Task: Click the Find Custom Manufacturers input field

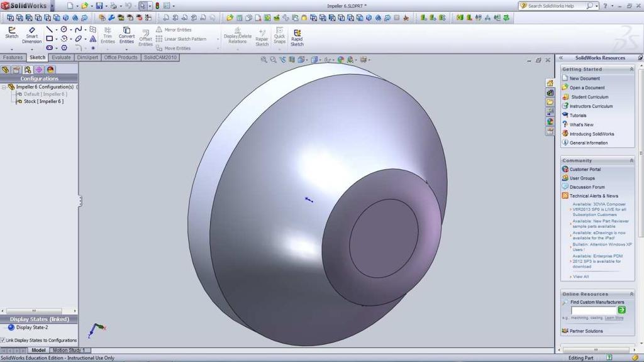Action: point(594,310)
